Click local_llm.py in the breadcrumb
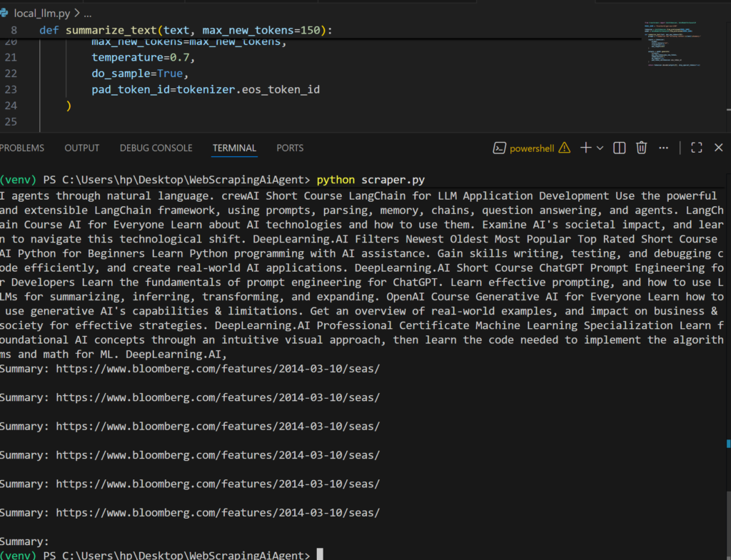731x560 pixels. [x=41, y=13]
